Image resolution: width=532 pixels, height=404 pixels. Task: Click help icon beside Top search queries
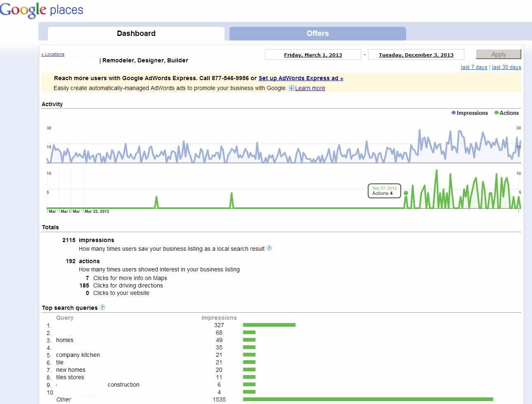(102, 307)
